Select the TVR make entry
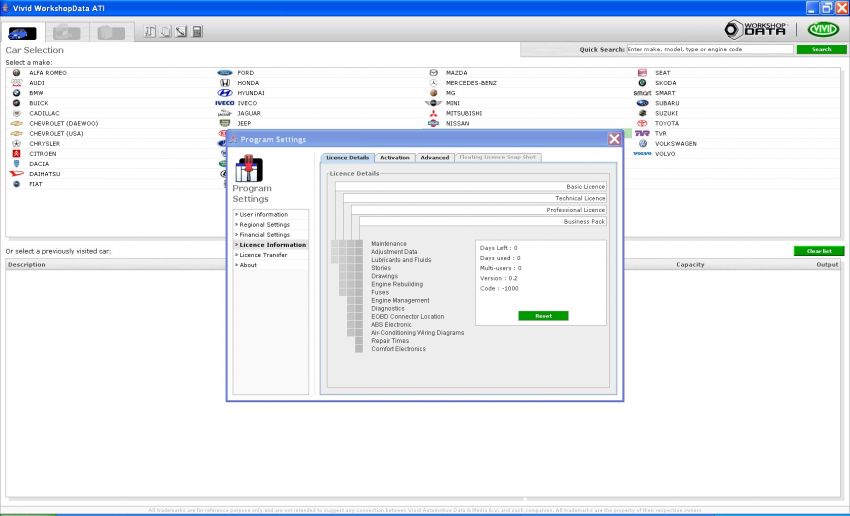This screenshot has width=850, height=516. [x=660, y=133]
